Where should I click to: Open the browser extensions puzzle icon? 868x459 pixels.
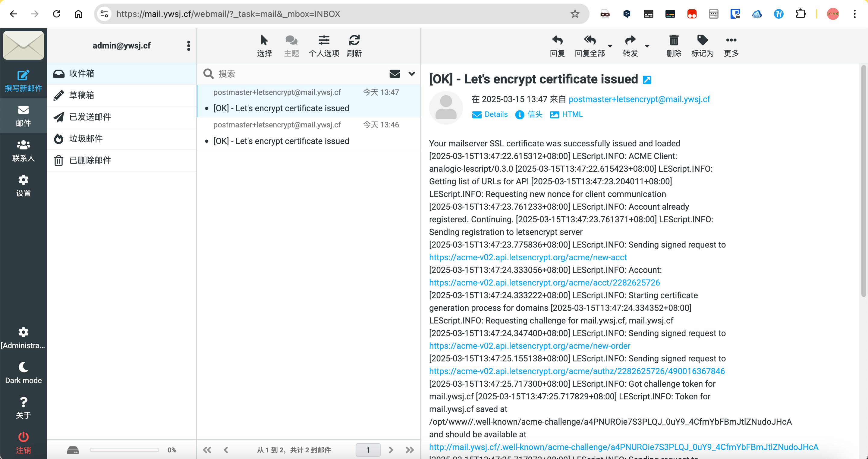(800, 14)
